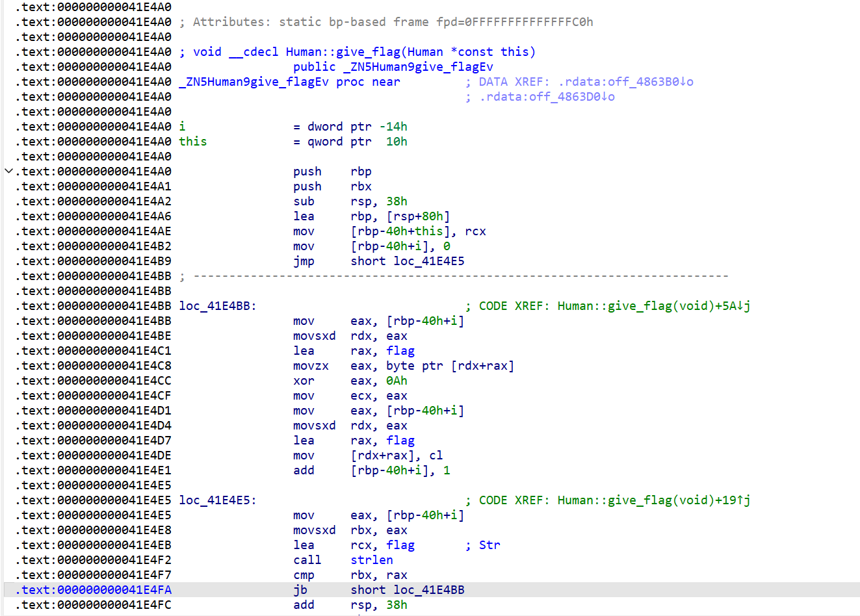Select the loc_41E4BB label definition
Viewport: 860px width, 616px height.
218,306
